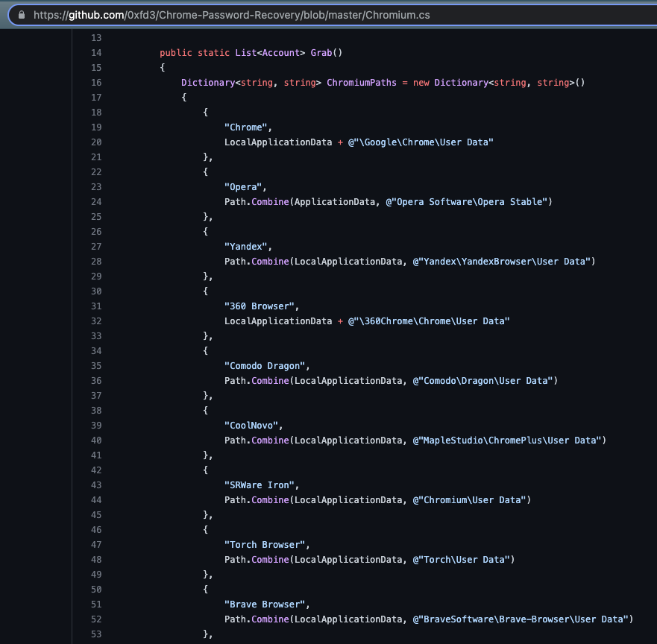The width and height of the screenshot is (657, 644).
Task: Click the "Yandex" string literal
Action: 246,247
